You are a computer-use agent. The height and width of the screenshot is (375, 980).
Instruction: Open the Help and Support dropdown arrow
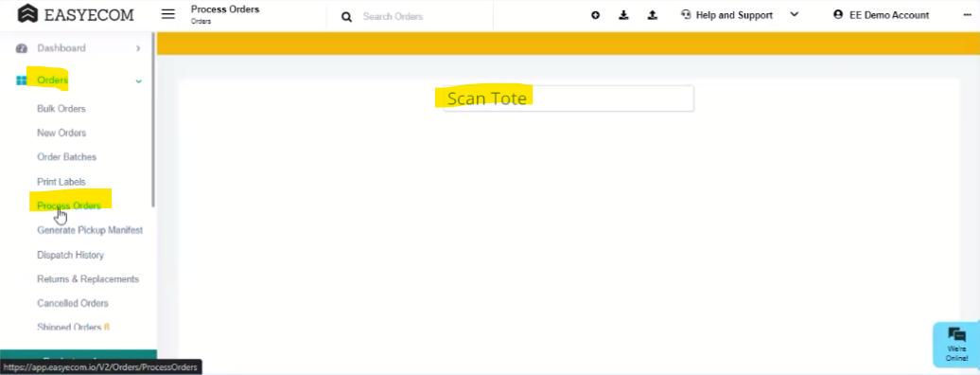pyautogui.click(x=795, y=14)
